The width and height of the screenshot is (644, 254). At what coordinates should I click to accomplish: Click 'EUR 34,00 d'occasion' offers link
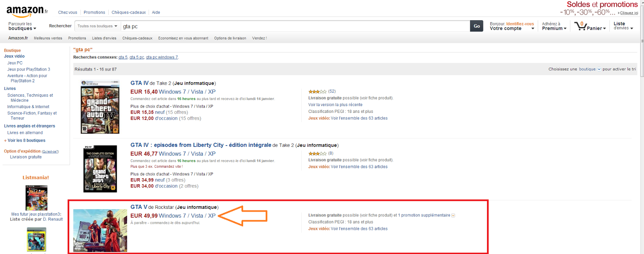pos(154,186)
